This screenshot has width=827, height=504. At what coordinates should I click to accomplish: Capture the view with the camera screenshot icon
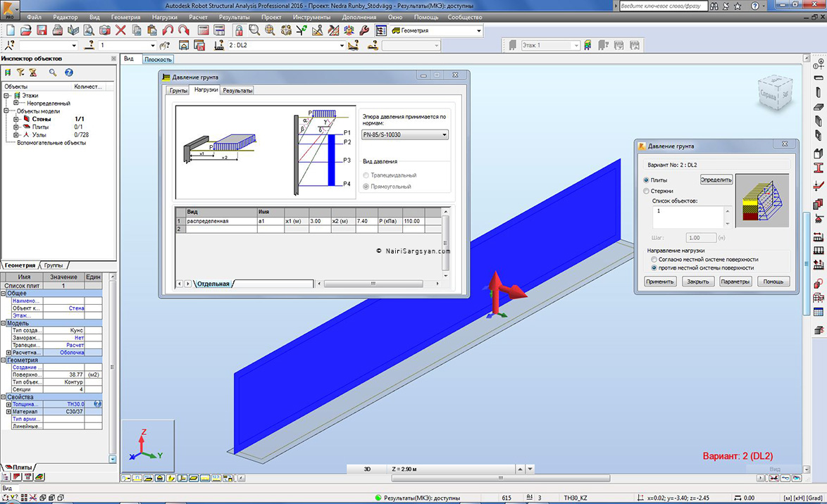tap(105, 30)
